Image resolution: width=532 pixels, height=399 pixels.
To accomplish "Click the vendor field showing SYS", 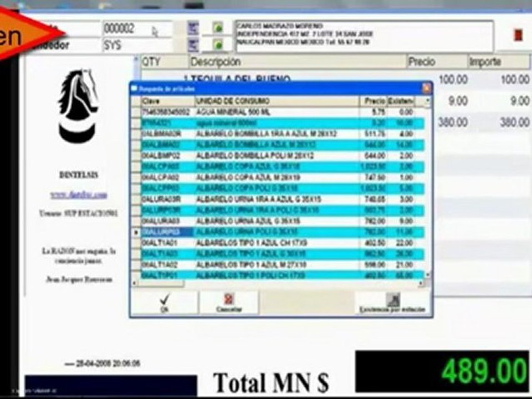I will tap(138, 45).
